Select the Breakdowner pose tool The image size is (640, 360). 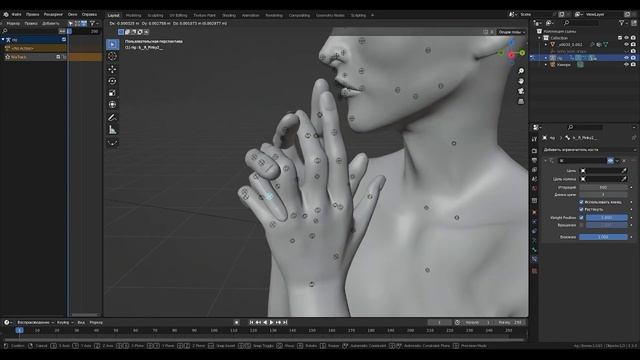pyautogui.click(x=112, y=143)
